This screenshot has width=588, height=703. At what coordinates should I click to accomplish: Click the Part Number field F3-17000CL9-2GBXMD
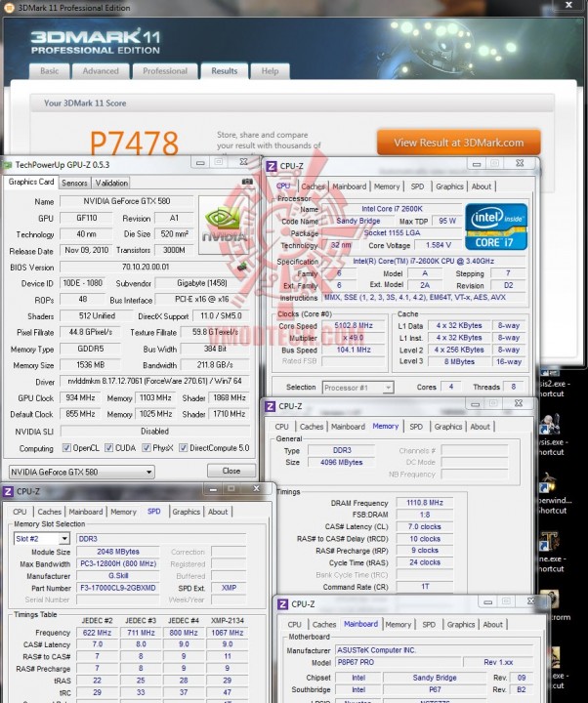point(118,588)
